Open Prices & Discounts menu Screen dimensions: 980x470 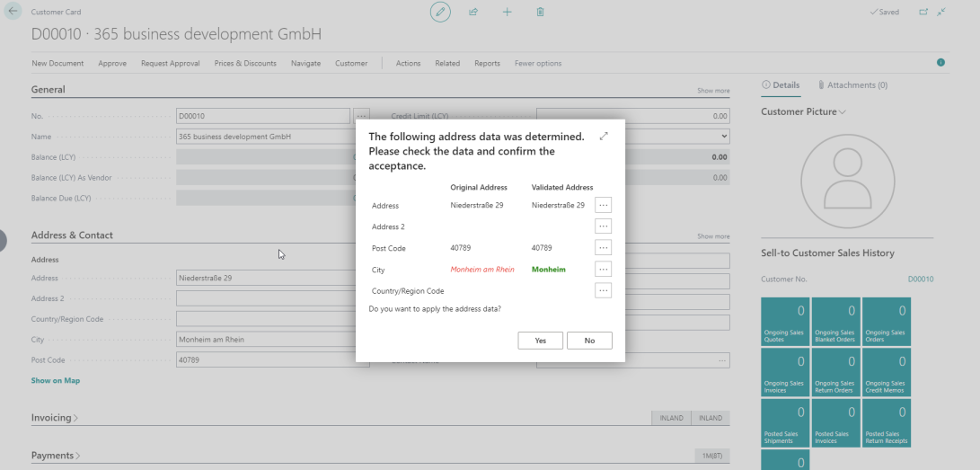(245, 63)
